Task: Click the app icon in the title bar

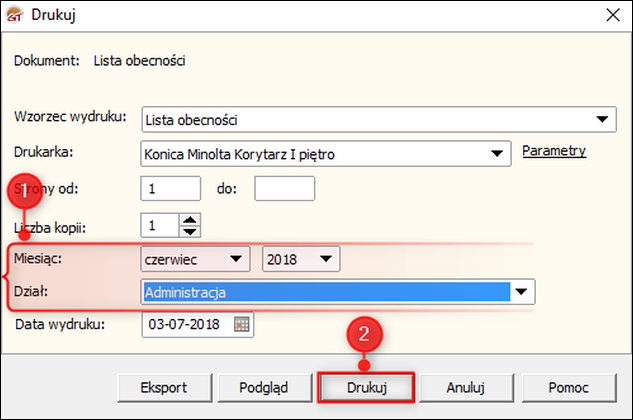Action: click(x=15, y=14)
